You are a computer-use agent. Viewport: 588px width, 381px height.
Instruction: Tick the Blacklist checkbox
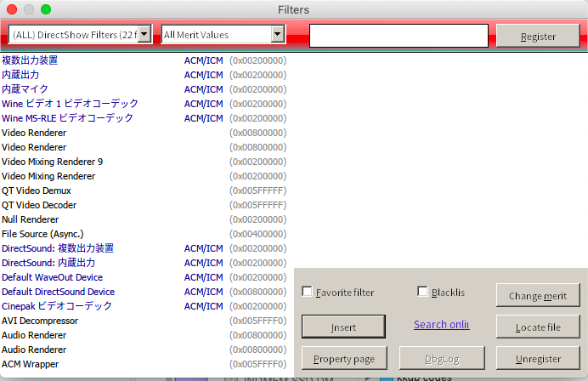click(423, 292)
